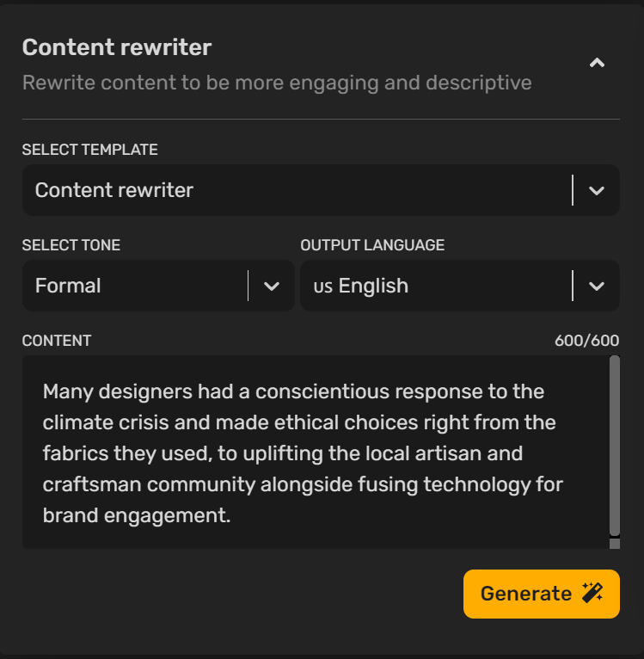Click the content text area scrollbar thumb
644x659 pixels.
(x=615, y=446)
